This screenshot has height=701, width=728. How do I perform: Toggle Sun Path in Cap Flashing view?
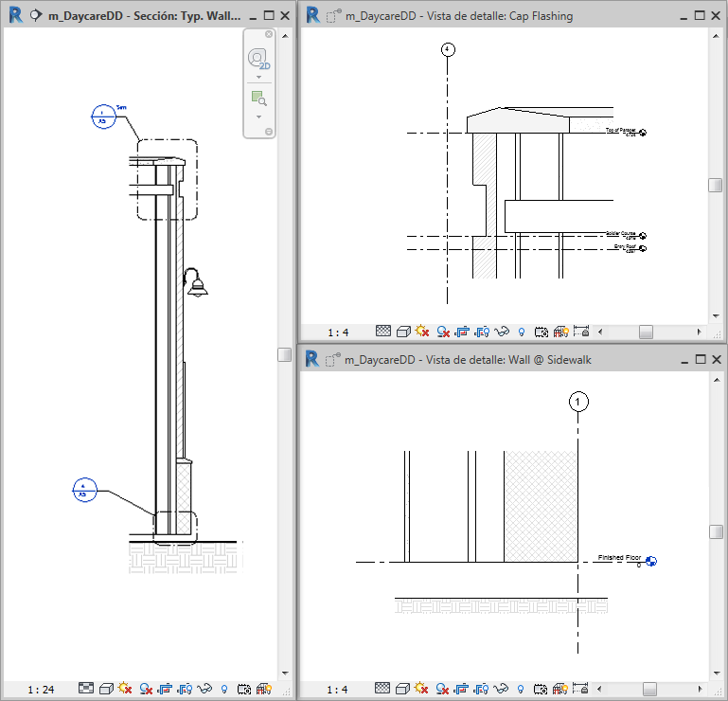pos(422,332)
